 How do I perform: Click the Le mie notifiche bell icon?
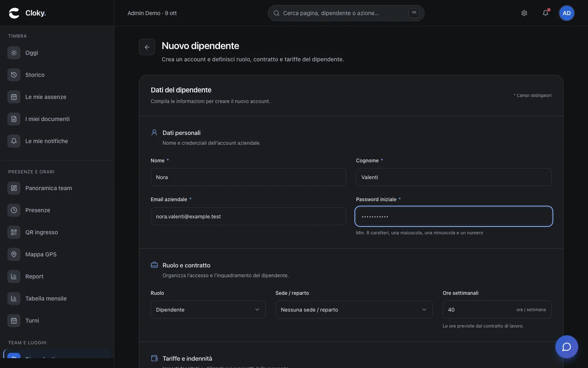[14, 141]
